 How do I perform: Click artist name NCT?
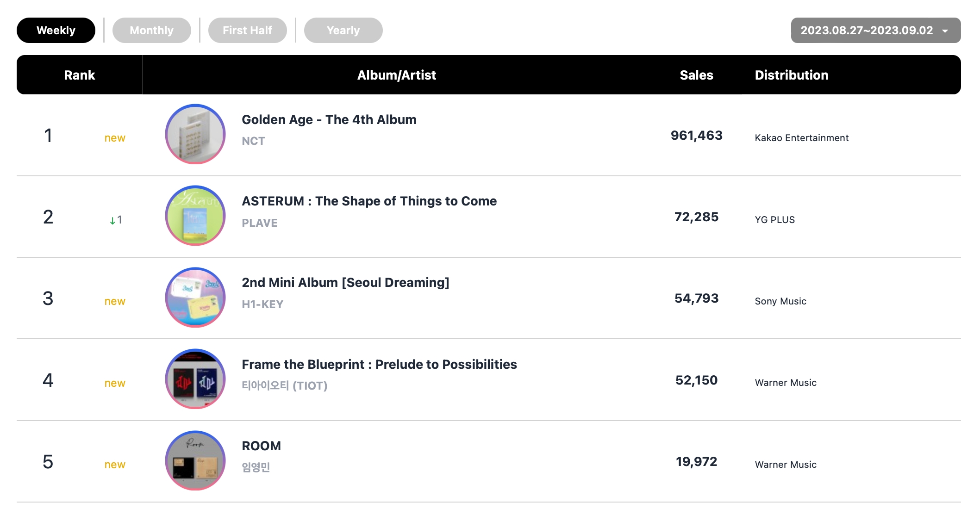tap(253, 141)
